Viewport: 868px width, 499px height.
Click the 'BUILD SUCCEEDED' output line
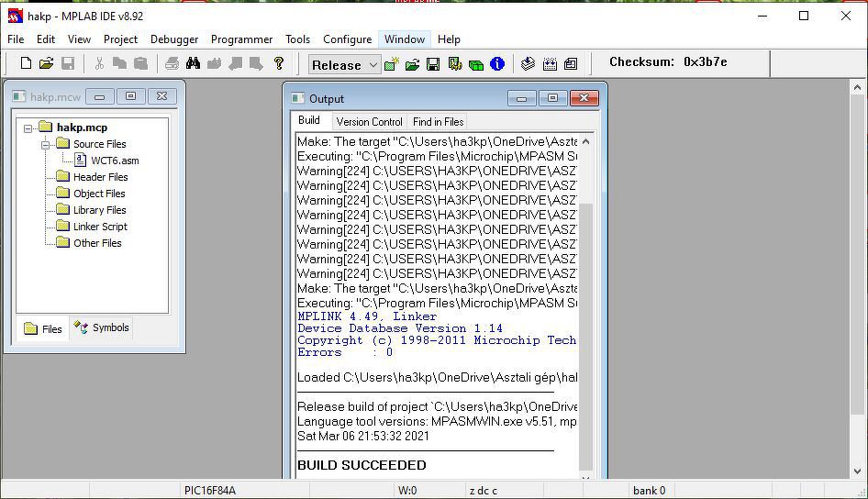362,465
